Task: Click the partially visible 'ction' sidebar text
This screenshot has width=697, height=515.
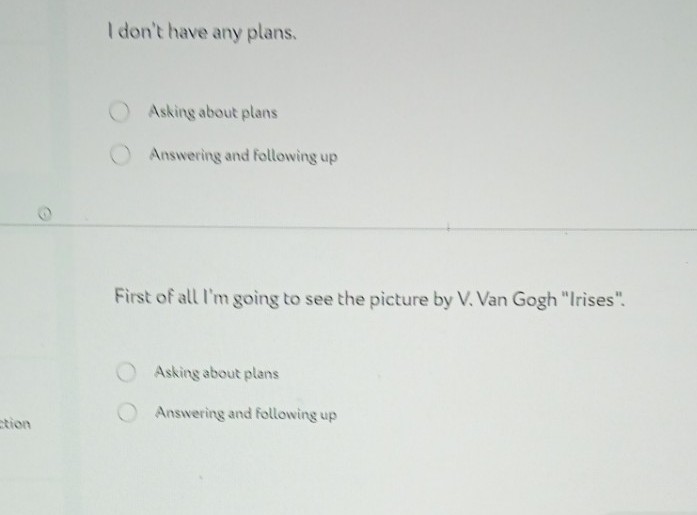Action: point(16,423)
